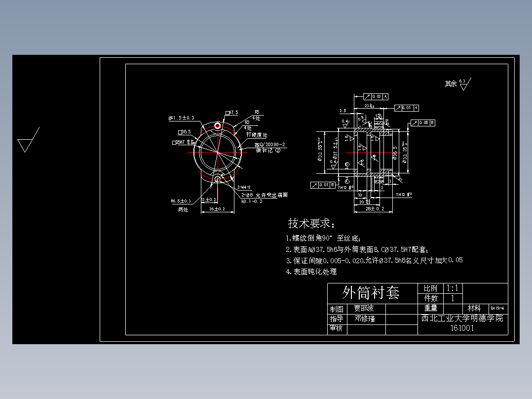
Task: Select the 0.01 A geometric tolerance frame
Action: [406, 108]
